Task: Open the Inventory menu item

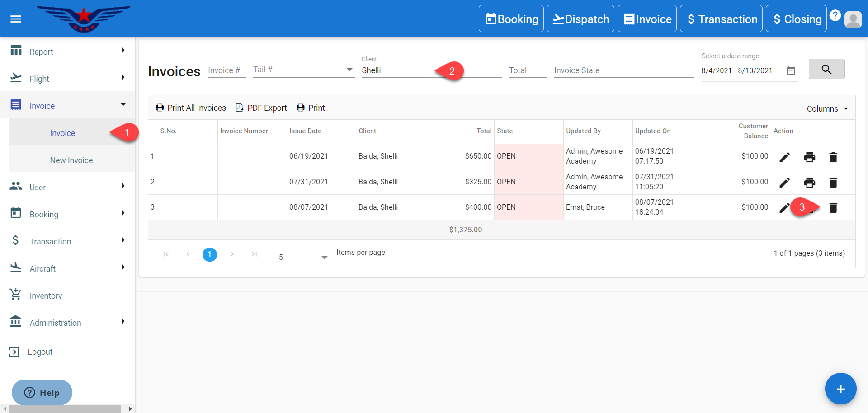Action: point(46,296)
